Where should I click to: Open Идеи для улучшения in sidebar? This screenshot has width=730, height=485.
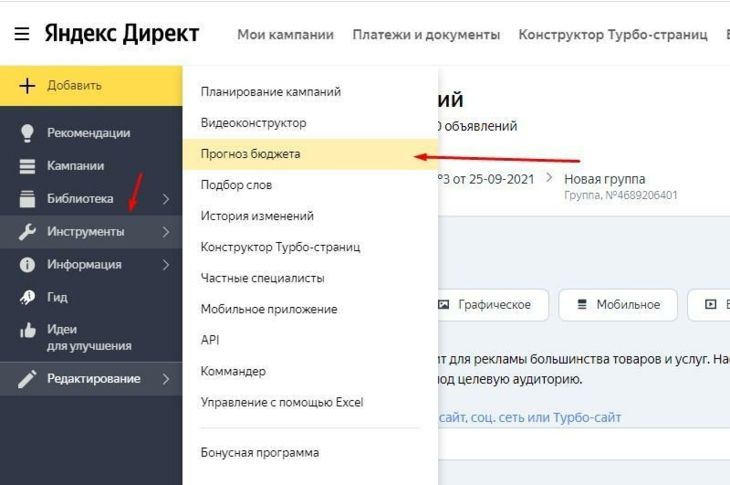91,337
